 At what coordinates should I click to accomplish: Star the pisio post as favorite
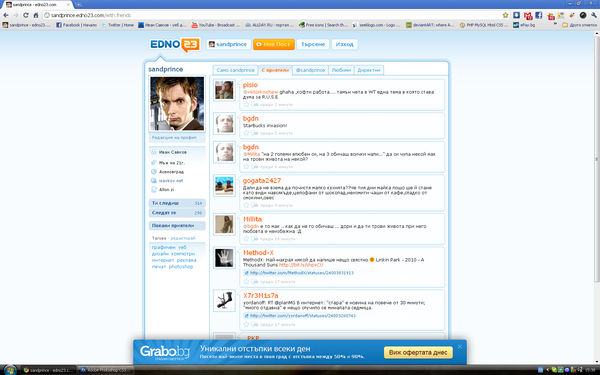(x=246, y=104)
